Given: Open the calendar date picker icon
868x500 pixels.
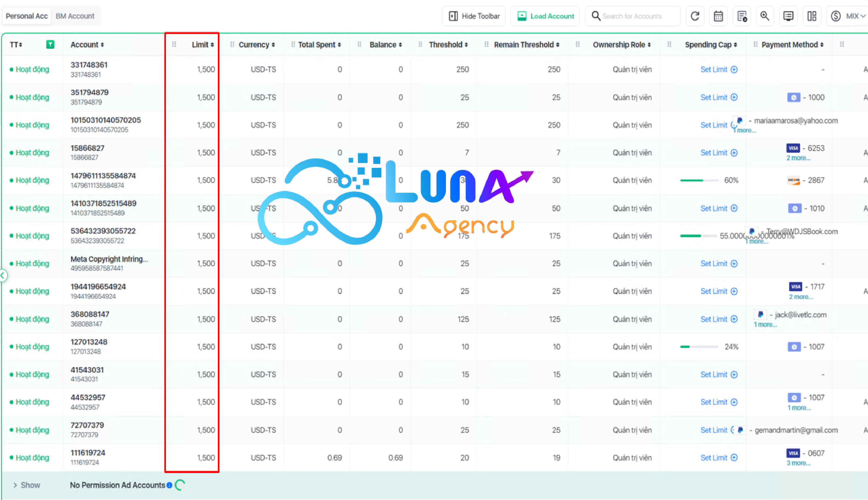Looking at the screenshot, I should [x=718, y=16].
